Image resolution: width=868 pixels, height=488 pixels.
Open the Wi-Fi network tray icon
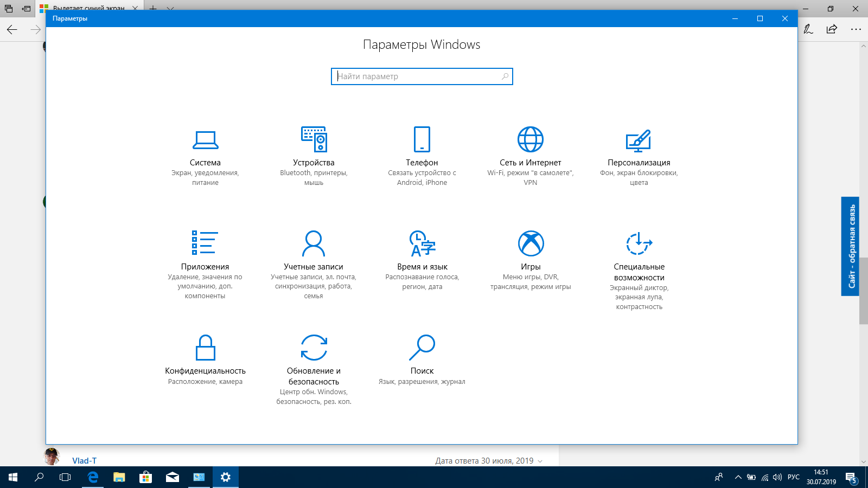tap(765, 477)
